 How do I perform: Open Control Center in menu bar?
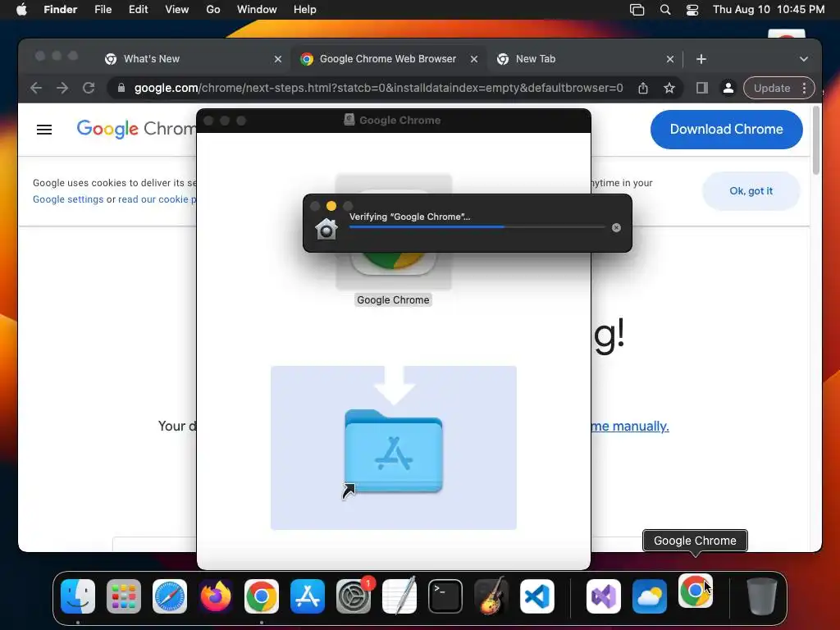pyautogui.click(x=692, y=10)
